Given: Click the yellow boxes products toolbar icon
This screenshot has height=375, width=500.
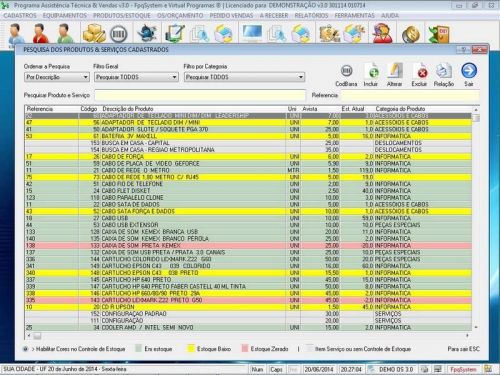Looking at the screenshot, I should tap(94, 33).
